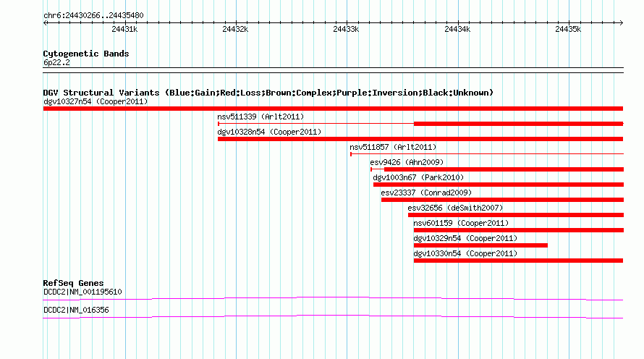Select the dgv10328n54 (Cooper2011) variant label

(269, 132)
